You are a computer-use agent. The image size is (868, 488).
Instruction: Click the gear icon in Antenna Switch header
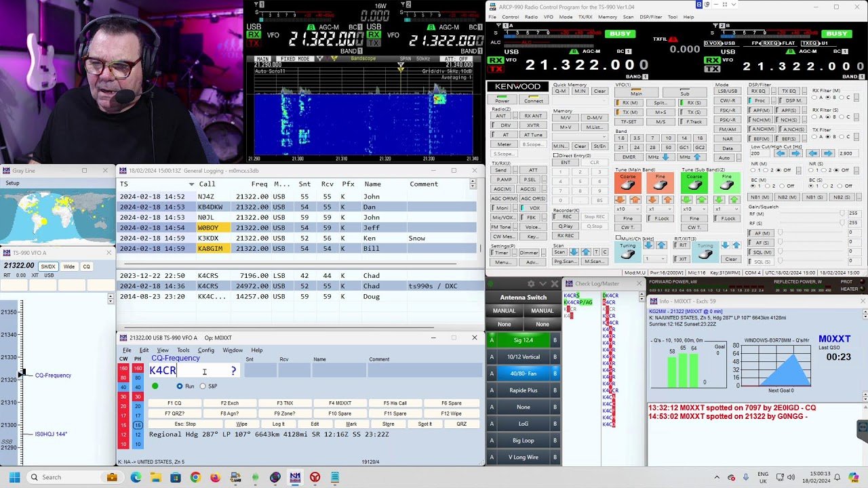click(531, 283)
